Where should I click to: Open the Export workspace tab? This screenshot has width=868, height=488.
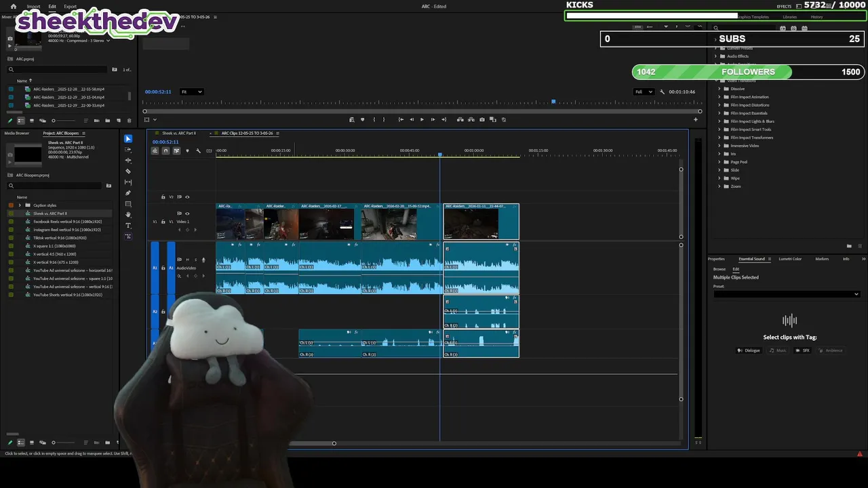[70, 6]
